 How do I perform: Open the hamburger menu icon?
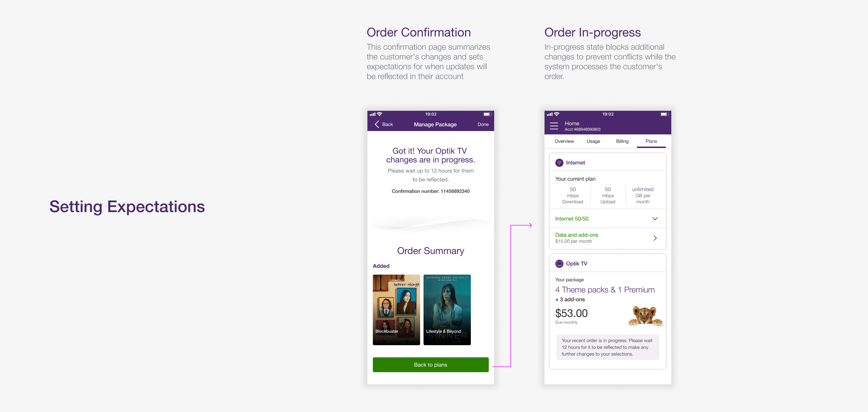554,126
